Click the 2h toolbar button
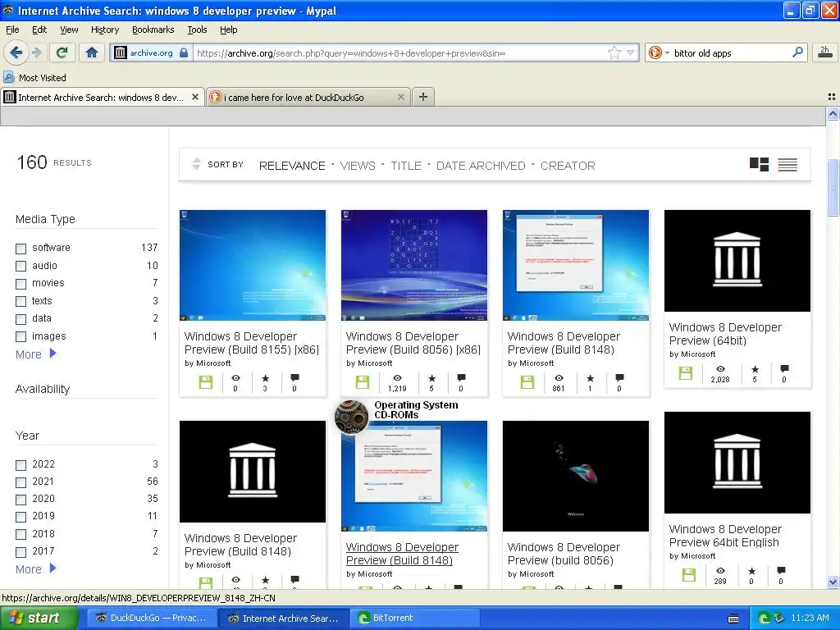This screenshot has height=630, width=840. tap(825, 52)
